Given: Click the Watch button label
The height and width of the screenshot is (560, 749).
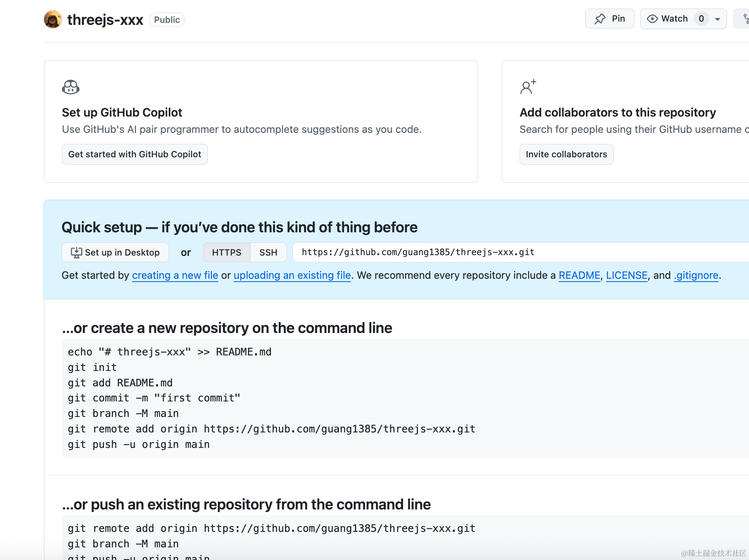Looking at the screenshot, I should click(674, 19).
